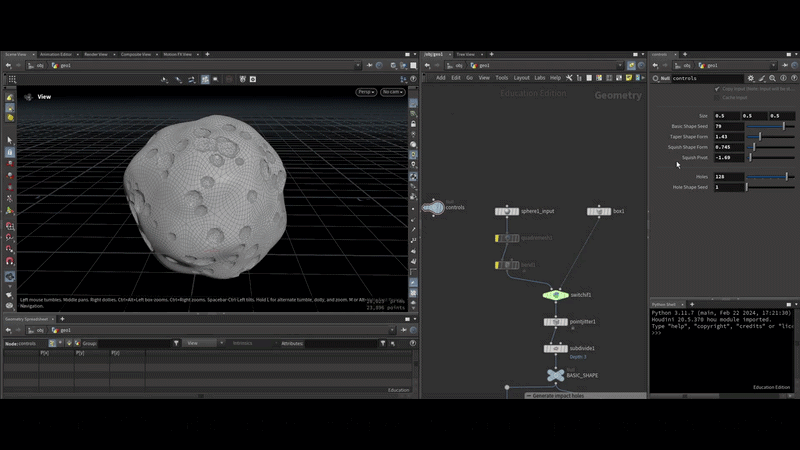Open the Intrinsics dropdown in Geometry Spreadsheet
This screenshot has height=450, width=800.
(x=251, y=343)
